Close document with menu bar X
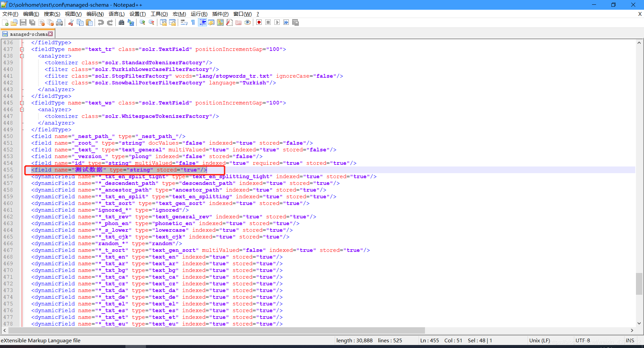The image size is (644, 348). point(640,14)
